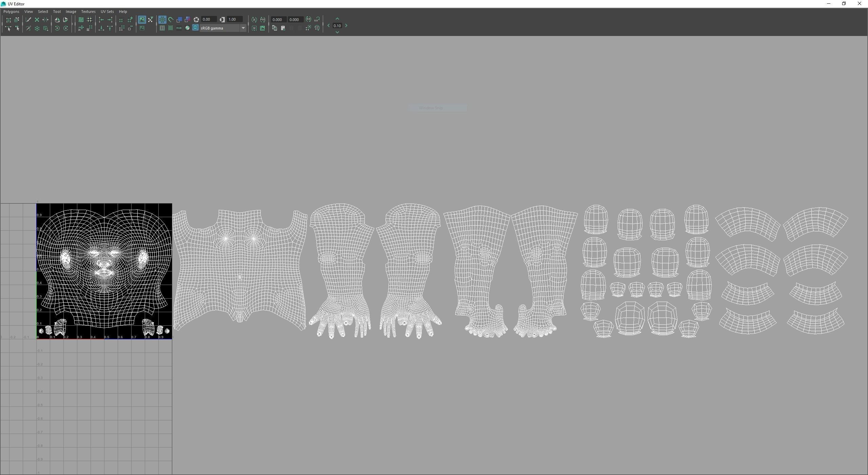Screen dimensions: 868x475
Task: Click the right chevron beside 0.10
Action: (346, 26)
